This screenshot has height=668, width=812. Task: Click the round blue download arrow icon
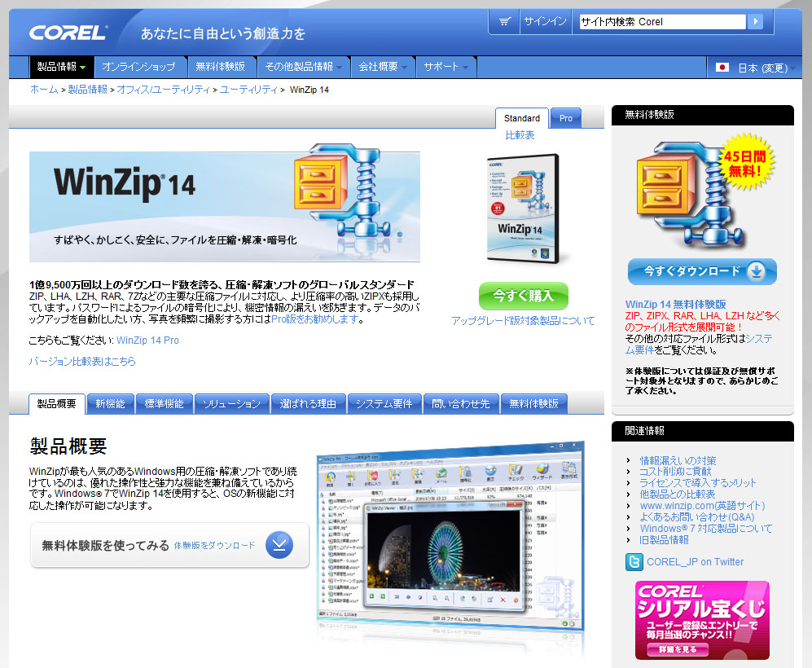(x=279, y=545)
